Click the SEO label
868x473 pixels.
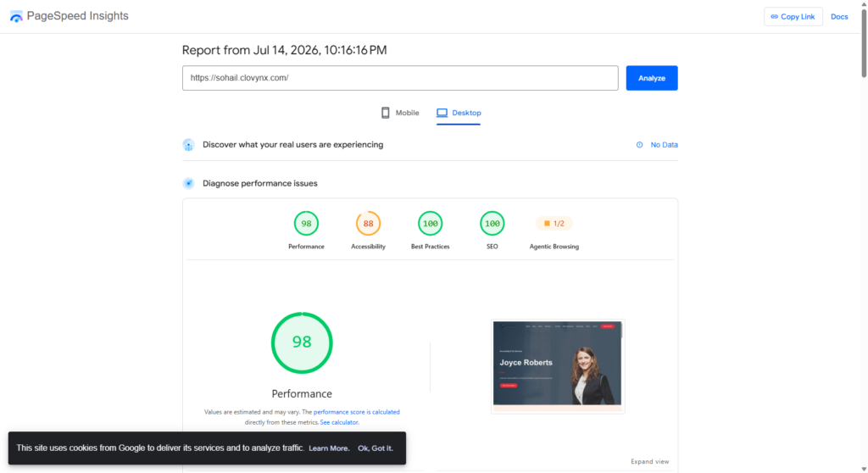[x=492, y=247]
